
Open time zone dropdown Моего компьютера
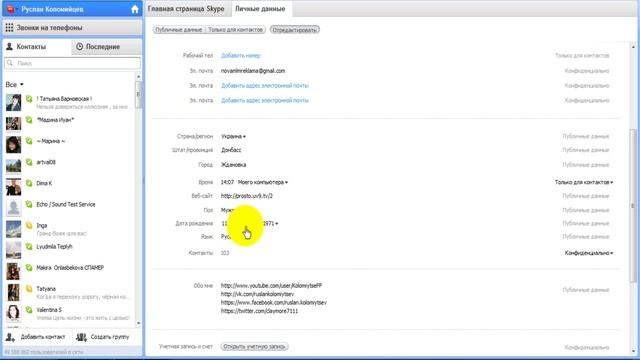263,182
